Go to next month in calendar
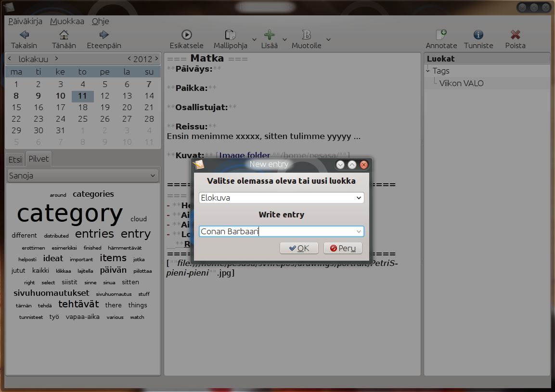The image size is (555, 392). [x=56, y=58]
